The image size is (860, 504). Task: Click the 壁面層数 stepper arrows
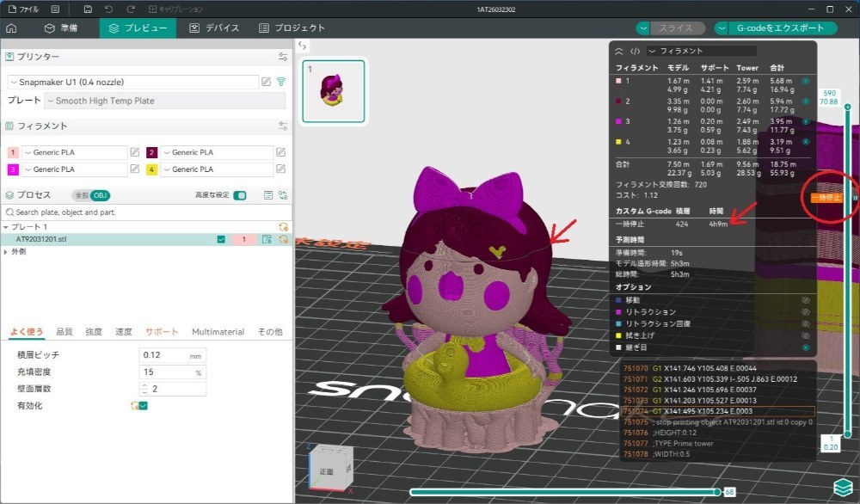[x=144, y=389]
